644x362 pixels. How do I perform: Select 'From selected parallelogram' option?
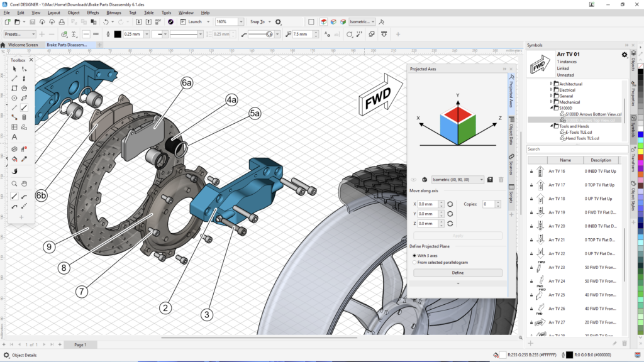click(x=414, y=263)
